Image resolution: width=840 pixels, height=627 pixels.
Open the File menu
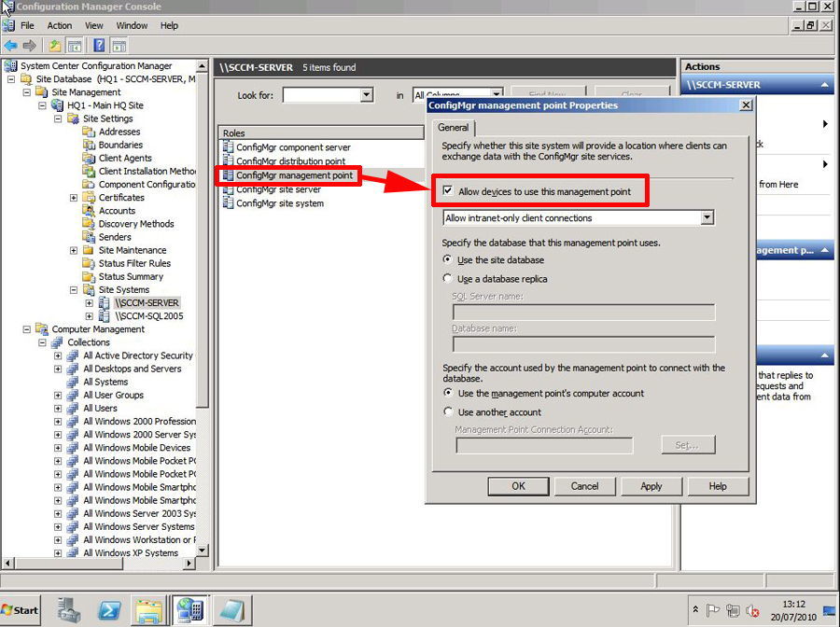(27, 25)
